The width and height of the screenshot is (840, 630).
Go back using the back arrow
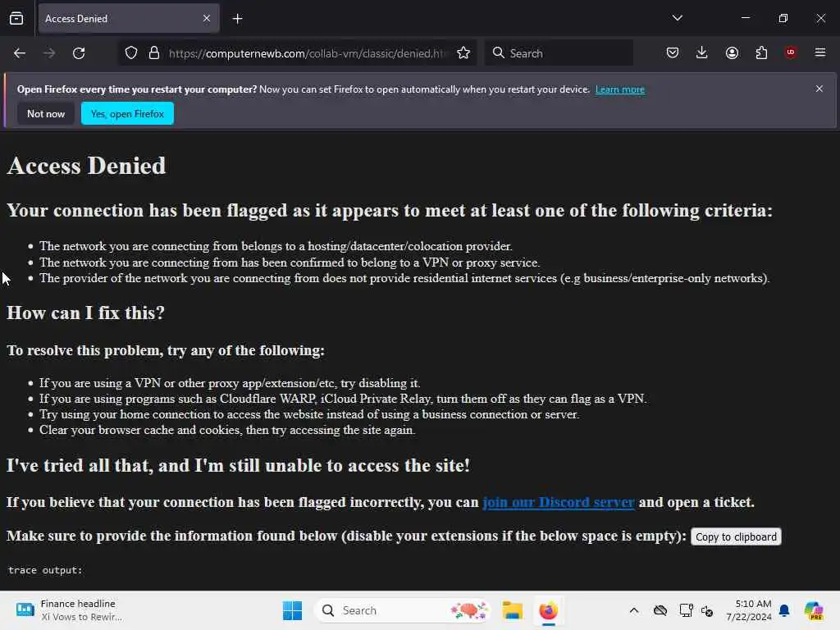[20, 53]
